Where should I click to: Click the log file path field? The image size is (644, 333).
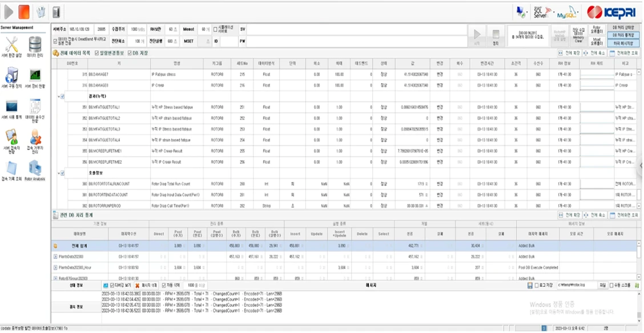click(x=577, y=285)
